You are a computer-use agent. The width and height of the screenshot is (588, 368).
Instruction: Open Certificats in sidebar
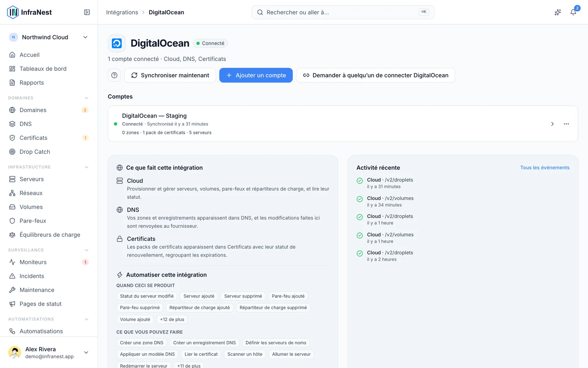point(49,138)
